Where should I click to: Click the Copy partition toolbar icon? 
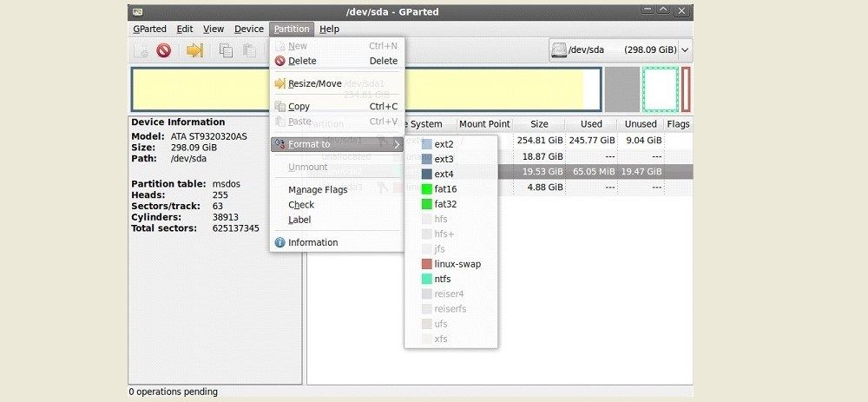(x=226, y=51)
